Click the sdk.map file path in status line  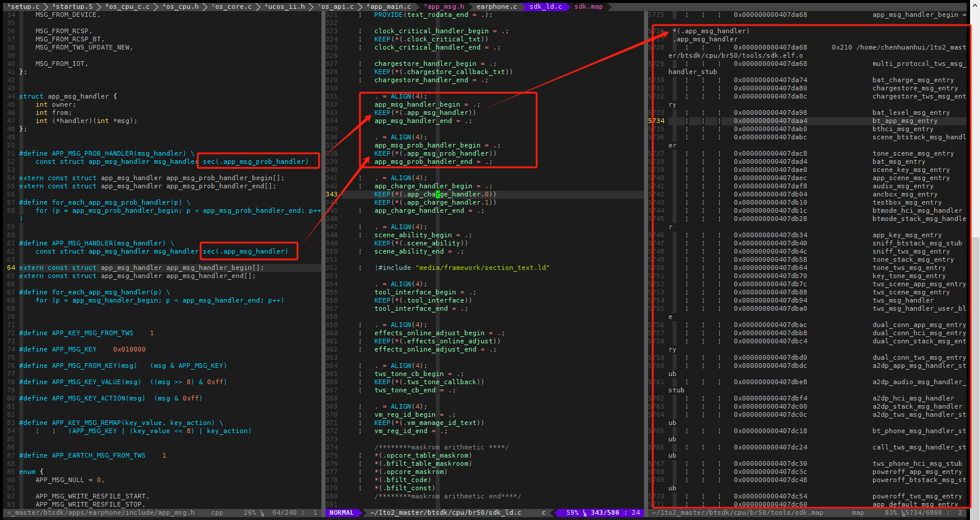point(737,513)
